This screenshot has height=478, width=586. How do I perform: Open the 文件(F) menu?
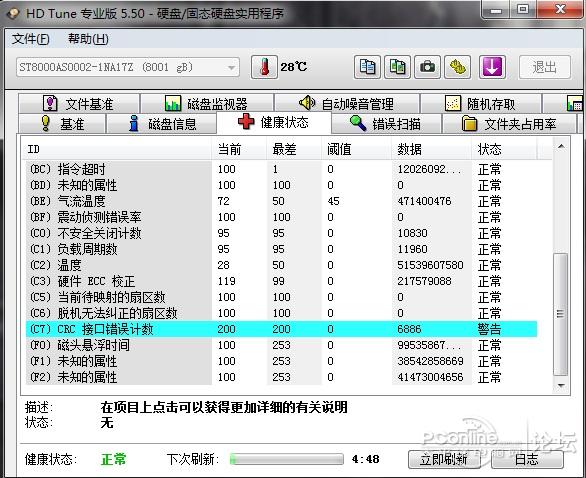[x=31, y=39]
